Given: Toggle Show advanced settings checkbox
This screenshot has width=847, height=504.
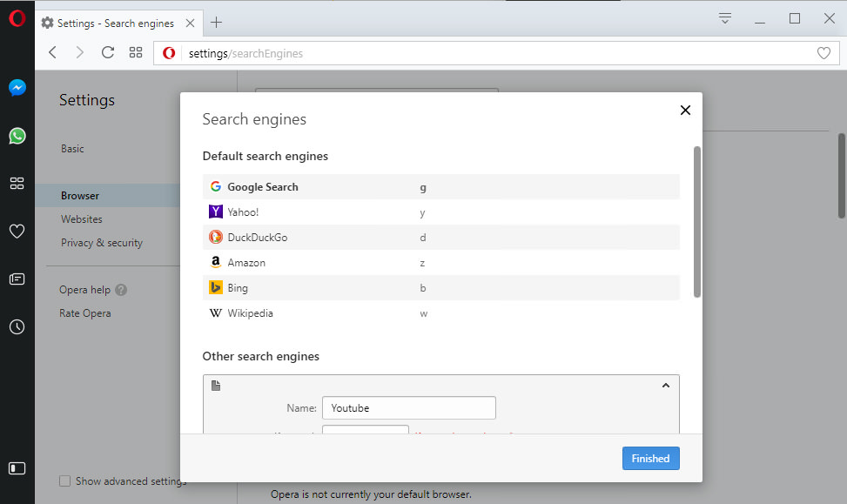Looking at the screenshot, I should 64,480.
